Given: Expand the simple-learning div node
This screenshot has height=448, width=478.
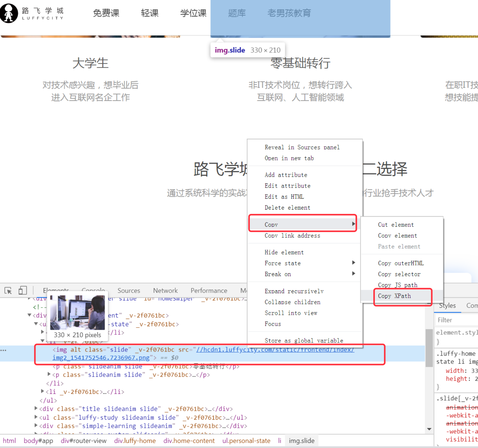Looking at the screenshot, I should point(36,425).
